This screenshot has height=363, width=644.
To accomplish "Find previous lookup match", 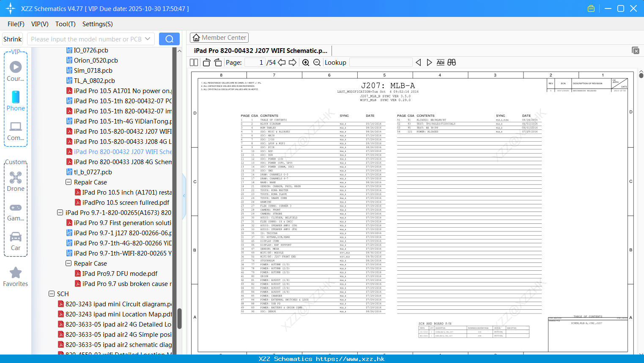I will [x=418, y=62].
